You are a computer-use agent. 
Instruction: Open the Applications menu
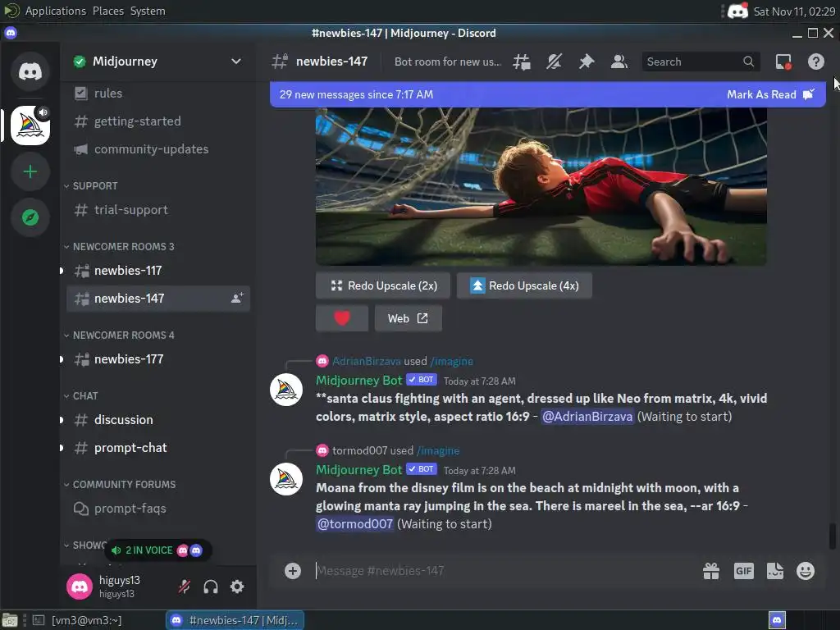(55, 11)
